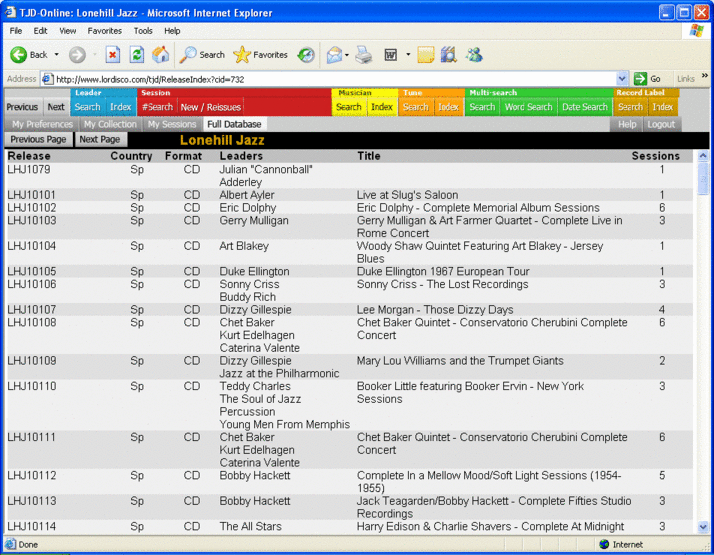Screen dimensions: 714x555
Task: Click the scrollbar up arrow
Action: 703,156
